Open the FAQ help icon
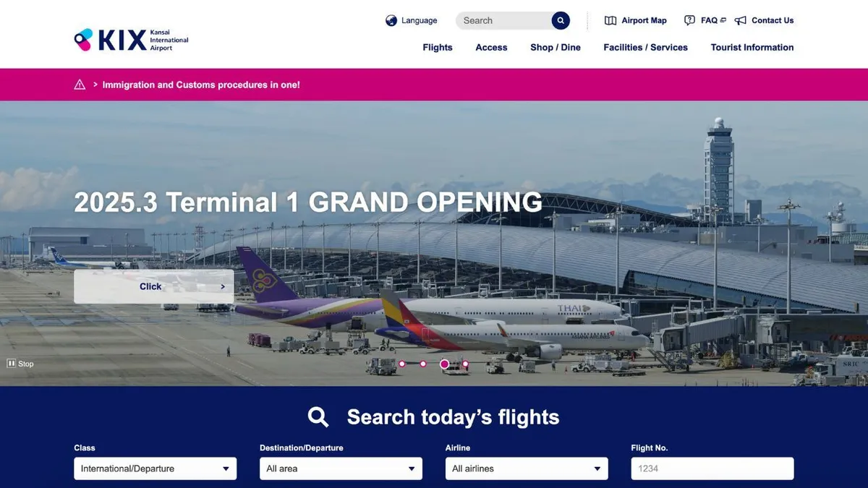 click(x=689, y=20)
